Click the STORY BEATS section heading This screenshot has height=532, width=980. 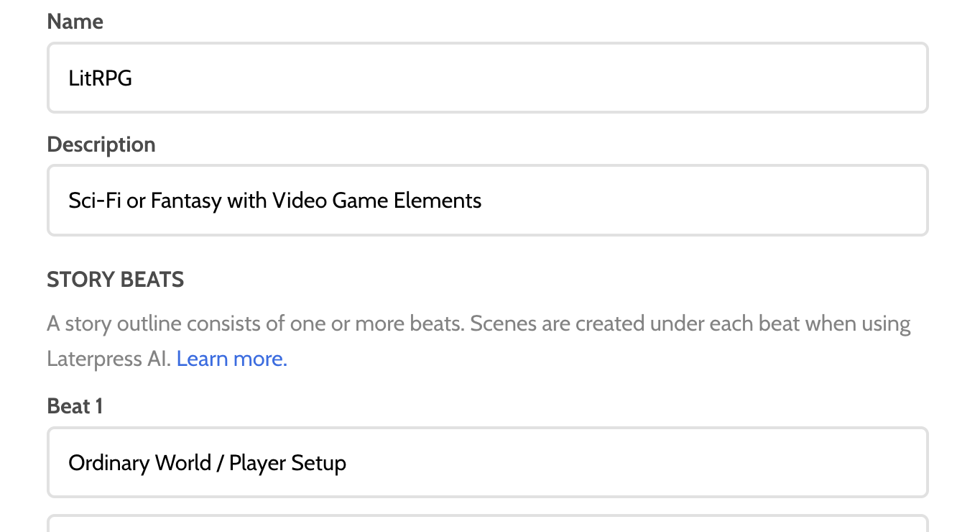pos(116,280)
